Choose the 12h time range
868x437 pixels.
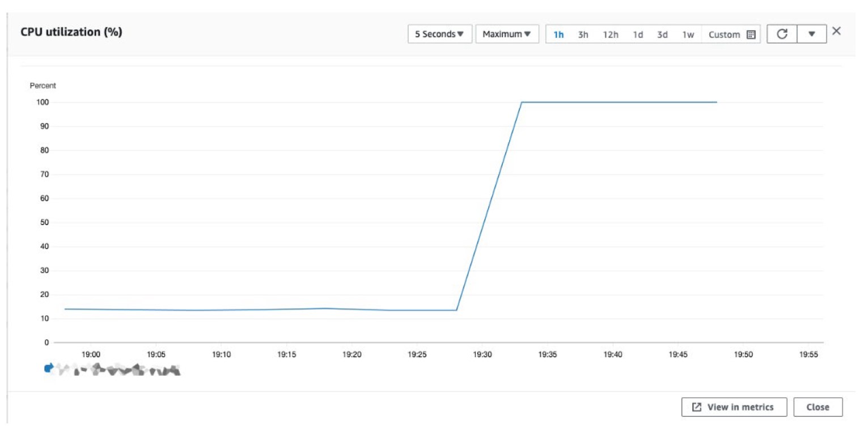tap(611, 35)
